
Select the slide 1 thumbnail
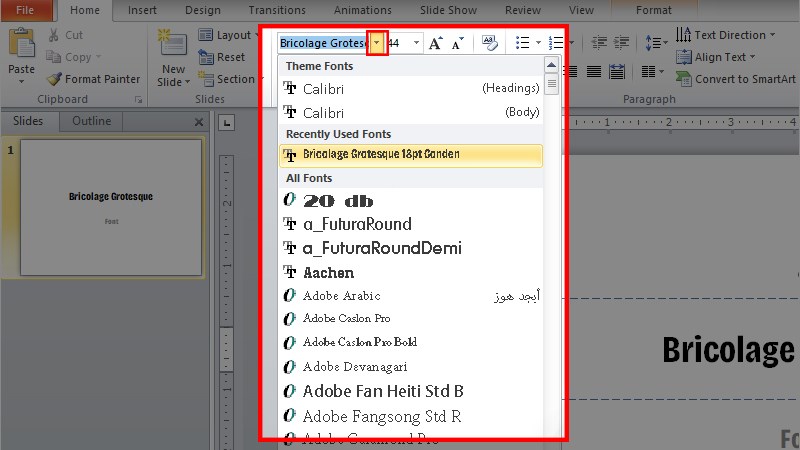click(111, 208)
